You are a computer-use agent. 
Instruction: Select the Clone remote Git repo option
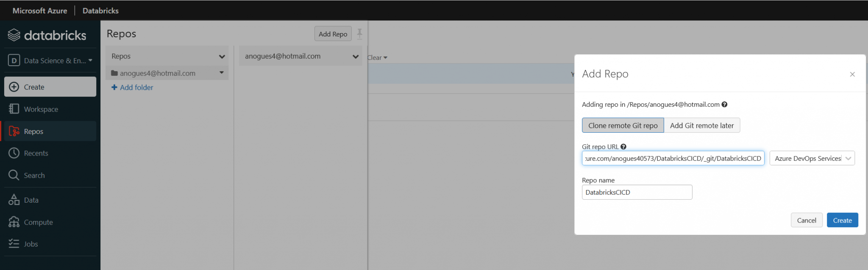(x=623, y=125)
